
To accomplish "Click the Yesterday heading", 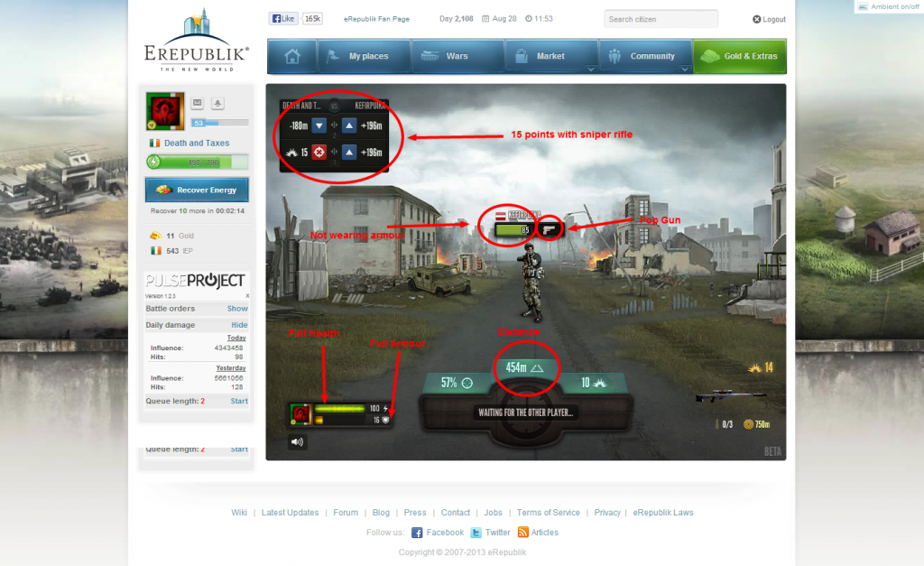I will coord(230,368).
